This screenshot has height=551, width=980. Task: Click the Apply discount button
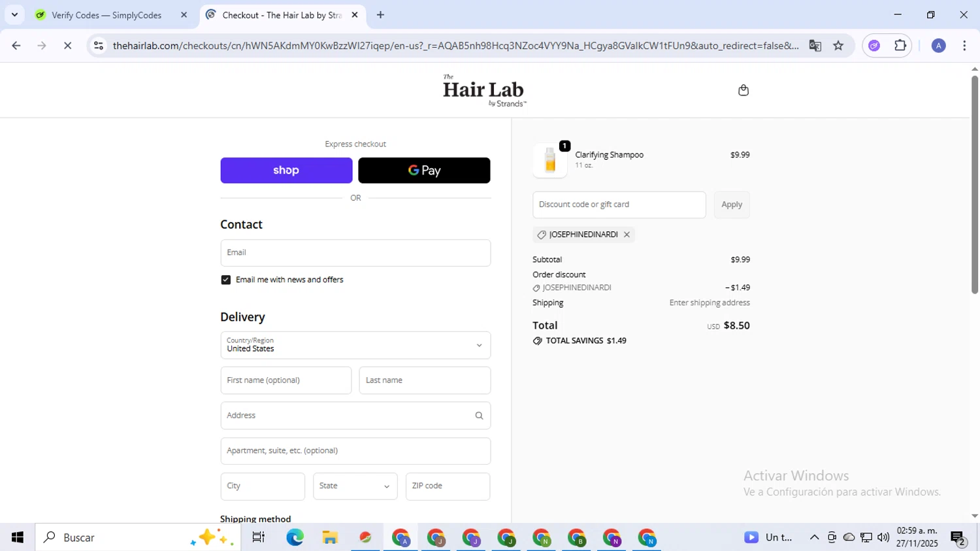point(732,205)
